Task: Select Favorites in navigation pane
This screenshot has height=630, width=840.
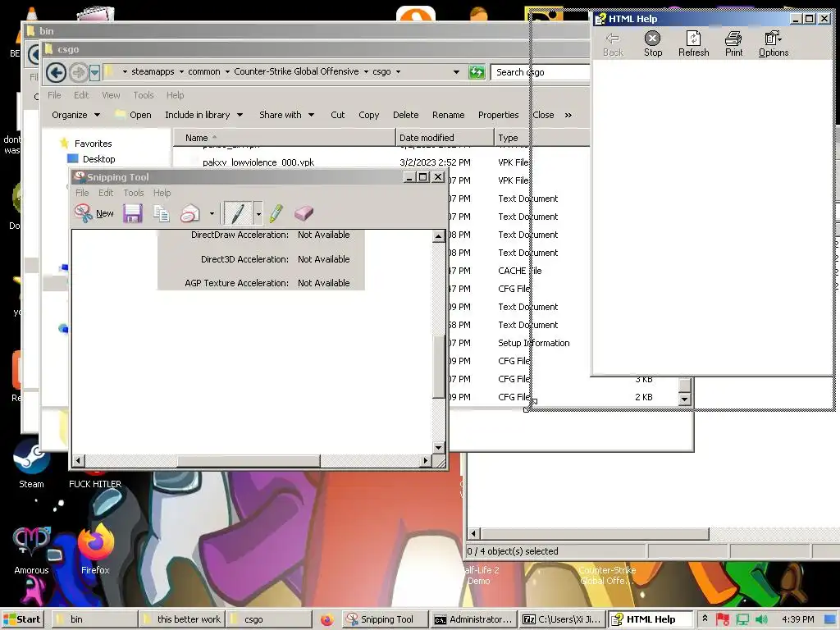Action: (94, 144)
